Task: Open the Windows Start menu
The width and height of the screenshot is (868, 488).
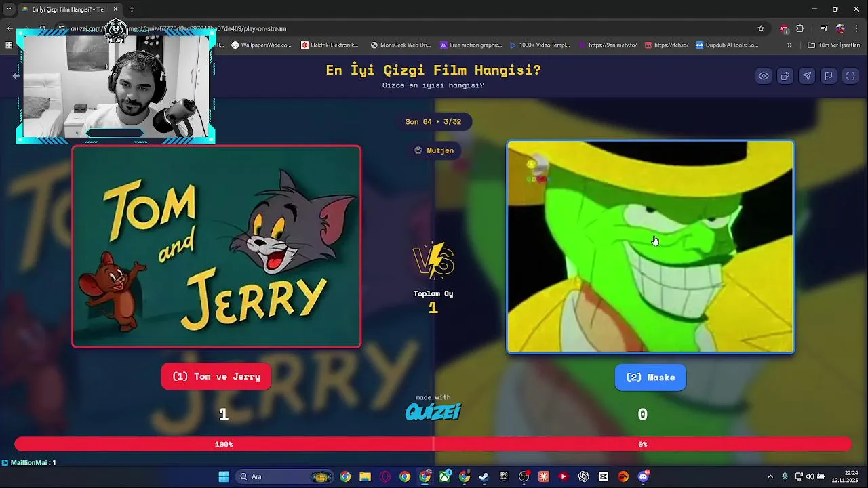Action: [224, 476]
